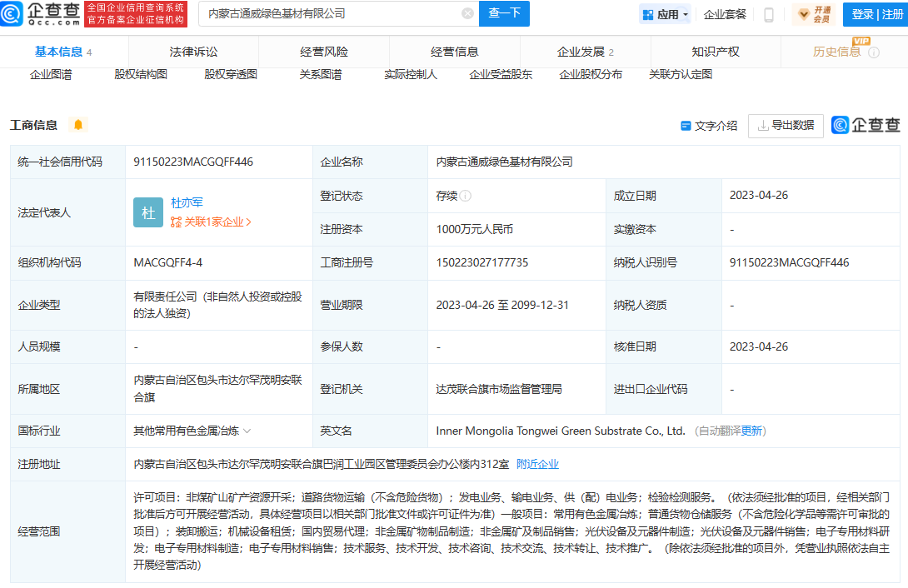This screenshot has width=908, height=588.
Task: Click the info icon beside 历史信息
Action: pyautogui.click(x=874, y=52)
